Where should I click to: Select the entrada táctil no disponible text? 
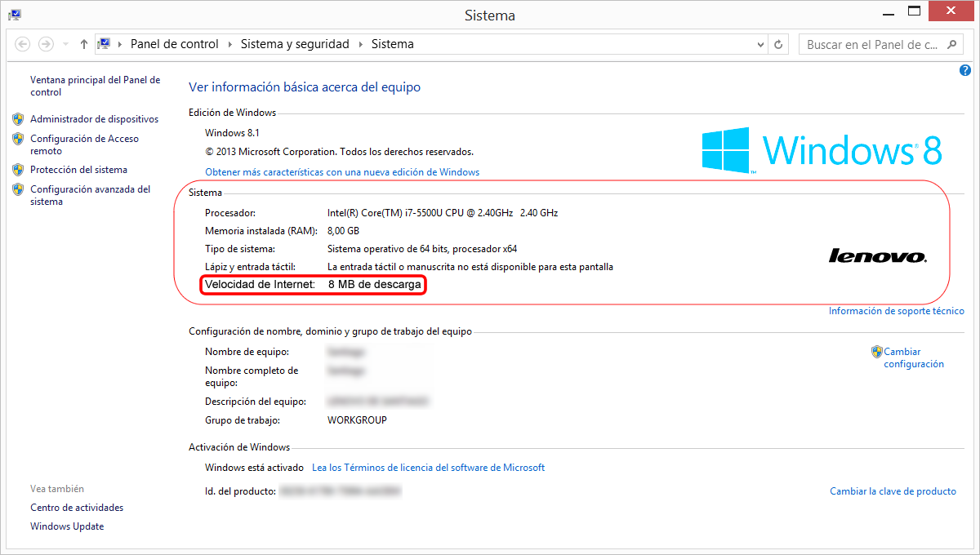coord(470,267)
